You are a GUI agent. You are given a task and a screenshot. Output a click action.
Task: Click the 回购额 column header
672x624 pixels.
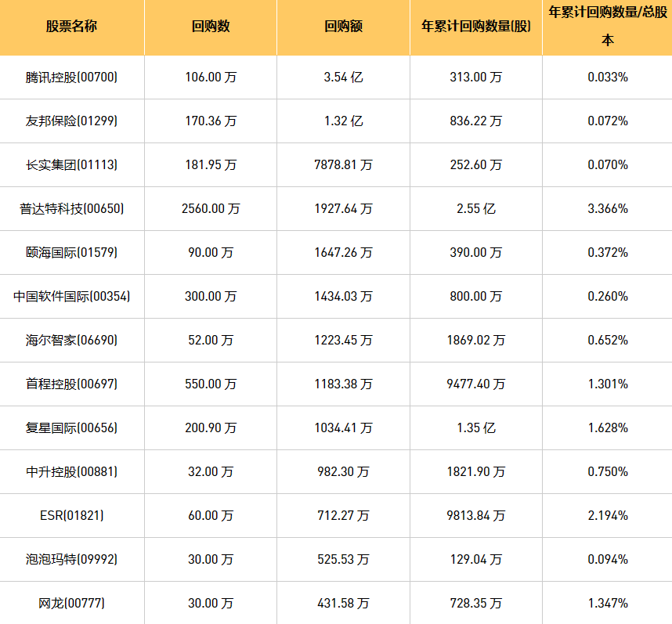point(343,27)
